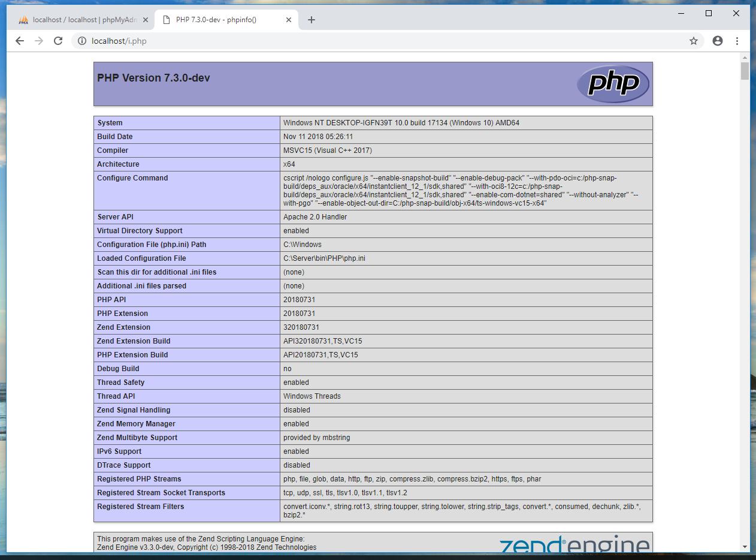Click the vertical scrollbar thumb
The image size is (756, 560).
745,71
